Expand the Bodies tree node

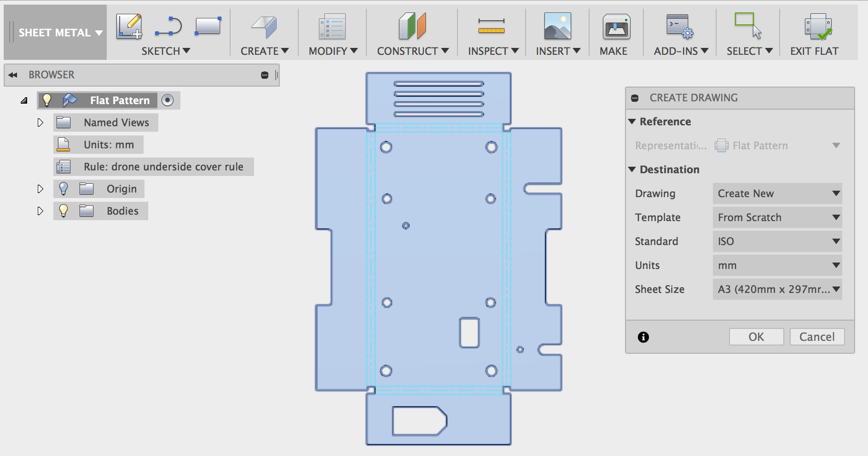click(40, 211)
